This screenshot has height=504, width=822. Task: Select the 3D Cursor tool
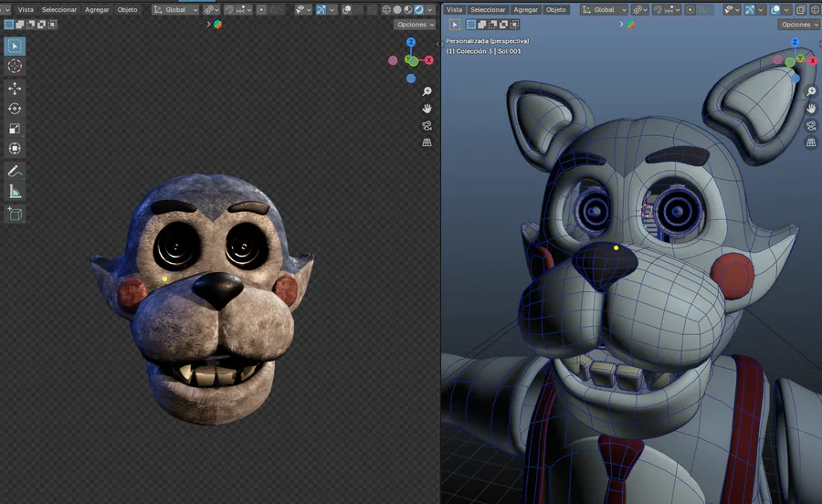coord(15,66)
